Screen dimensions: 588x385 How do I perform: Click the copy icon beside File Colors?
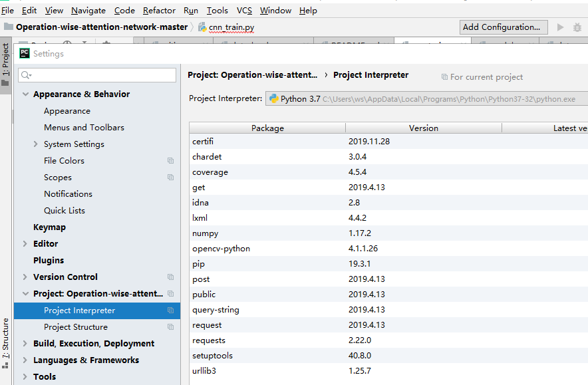(171, 161)
